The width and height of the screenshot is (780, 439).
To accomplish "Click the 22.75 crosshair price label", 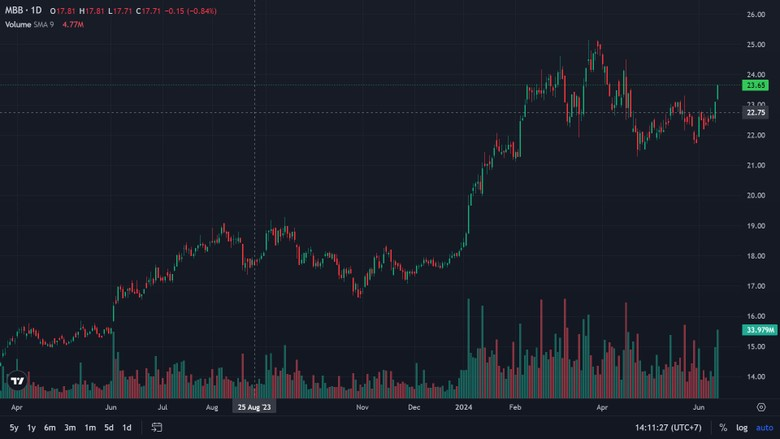I will (756, 113).
